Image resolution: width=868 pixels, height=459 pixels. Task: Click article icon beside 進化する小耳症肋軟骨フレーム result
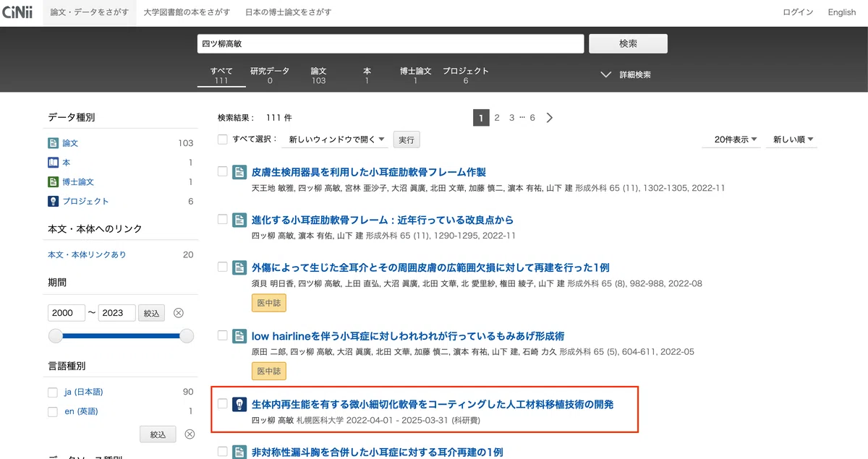click(239, 220)
